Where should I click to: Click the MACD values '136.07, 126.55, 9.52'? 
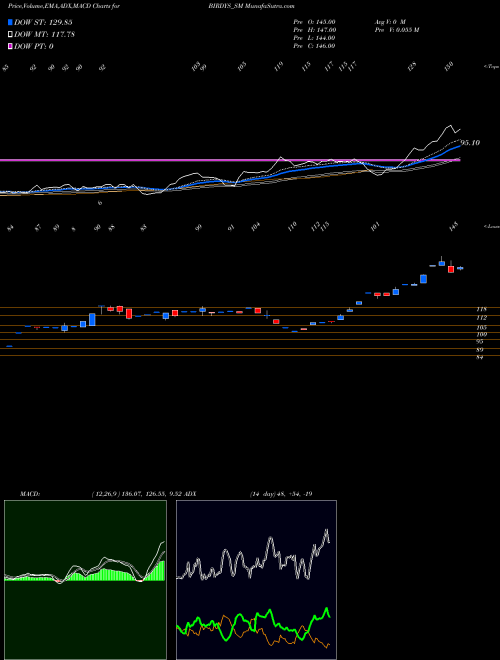[151, 494]
